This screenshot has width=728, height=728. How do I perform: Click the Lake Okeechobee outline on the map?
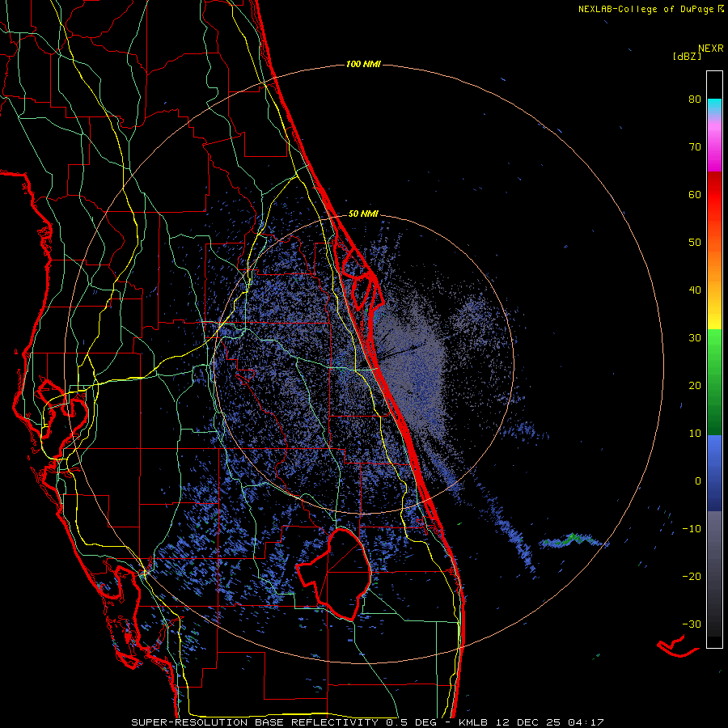[x=334, y=574]
